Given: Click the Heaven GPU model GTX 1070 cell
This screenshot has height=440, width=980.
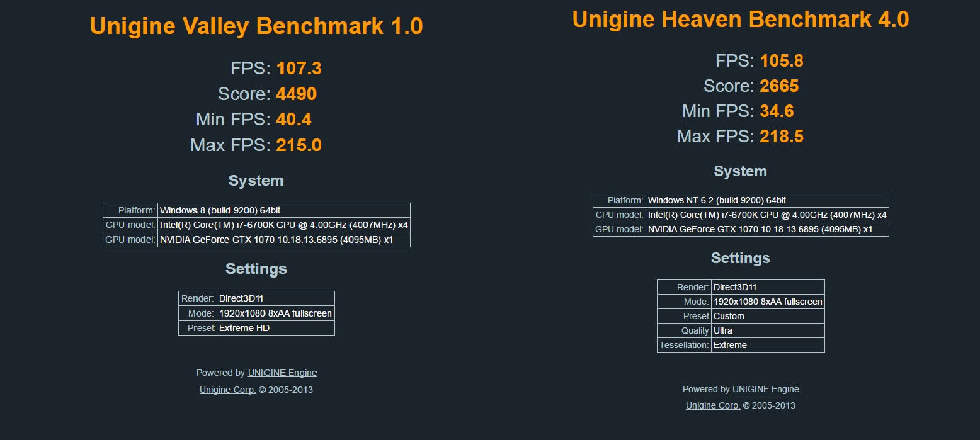Looking at the screenshot, I should 767,229.
